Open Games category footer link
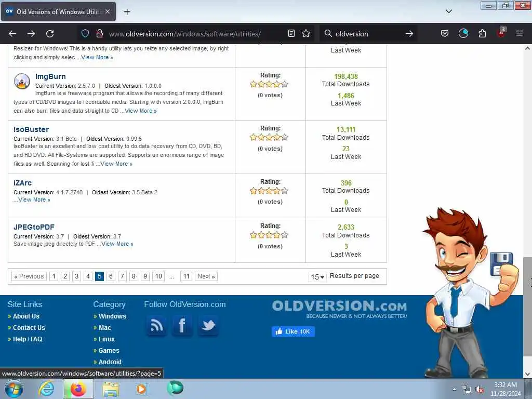The width and height of the screenshot is (532, 399). click(x=109, y=351)
